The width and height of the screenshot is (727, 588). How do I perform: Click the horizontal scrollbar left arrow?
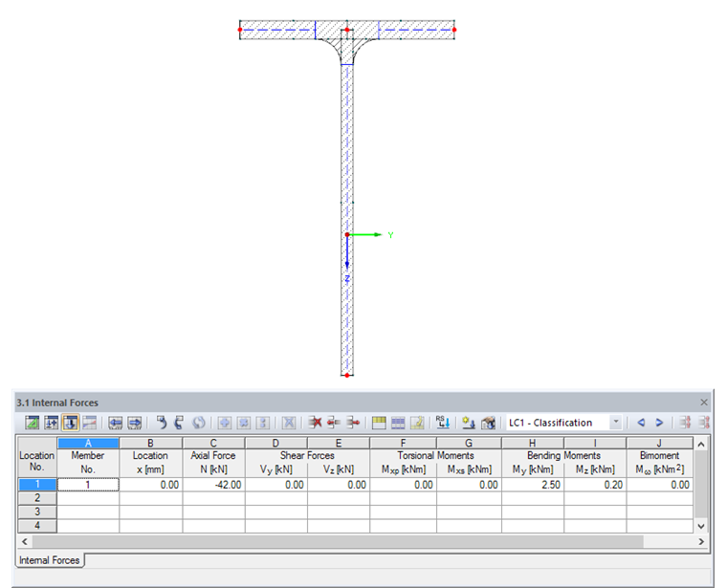(25, 541)
